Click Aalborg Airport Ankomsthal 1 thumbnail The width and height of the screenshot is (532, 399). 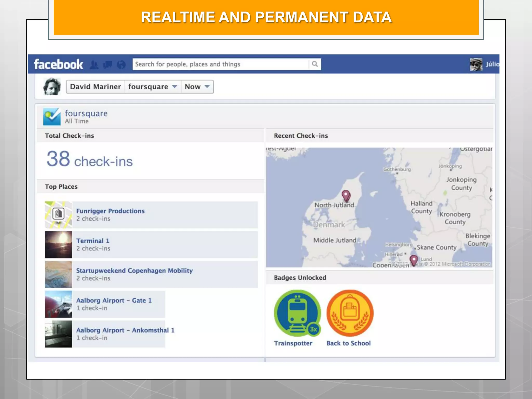click(x=58, y=334)
